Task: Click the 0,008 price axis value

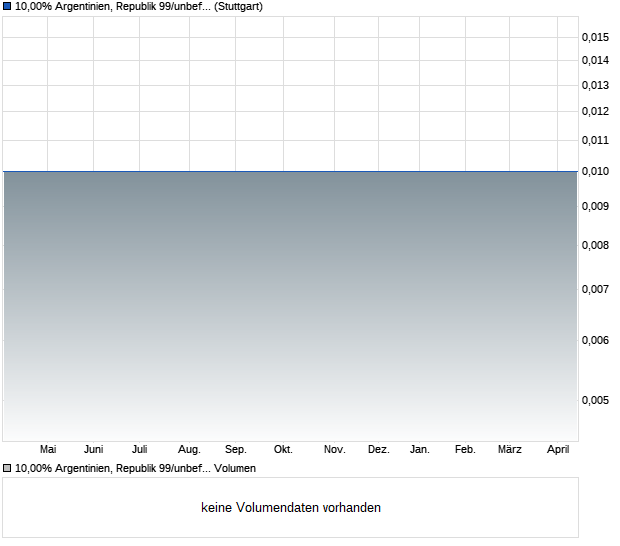Action: pos(595,245)
